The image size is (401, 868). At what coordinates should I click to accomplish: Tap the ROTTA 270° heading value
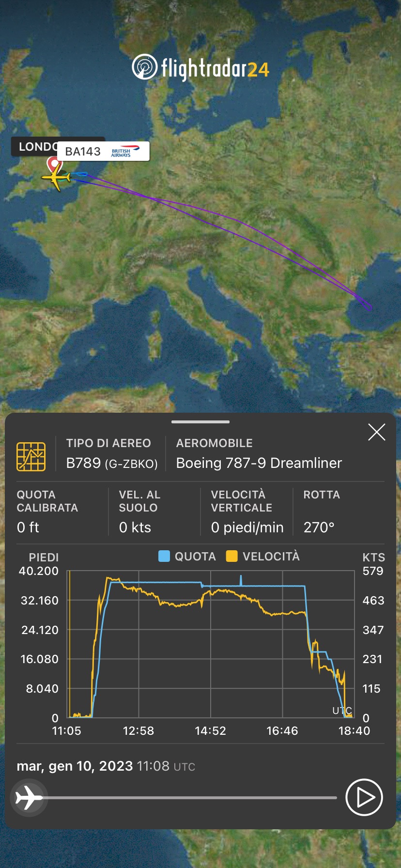pyautogui.click(x=319, y=527)
